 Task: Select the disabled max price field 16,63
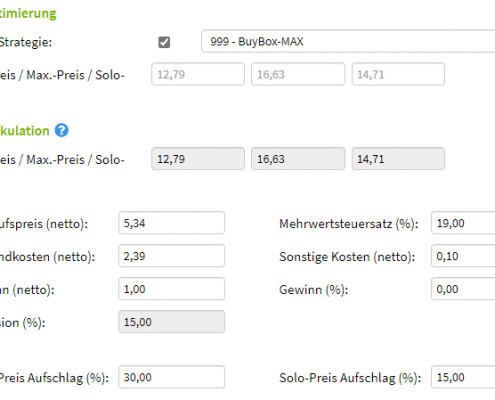pyautogui.click(x=298, y=74)
